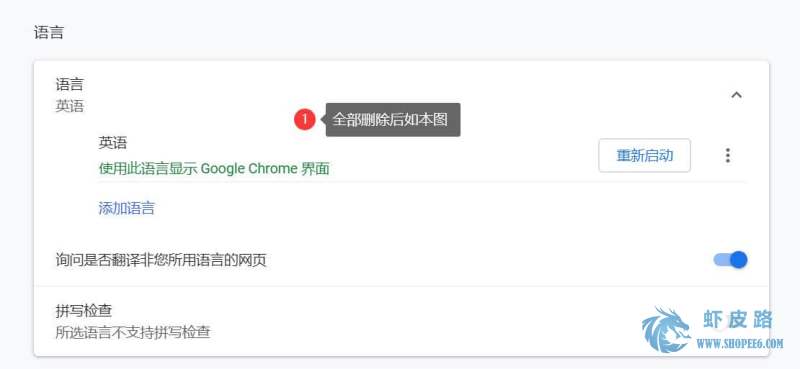Click the small pointer arrow of the grey tooltip
Screen dimensions: 800x369
(x=323, y=119)
